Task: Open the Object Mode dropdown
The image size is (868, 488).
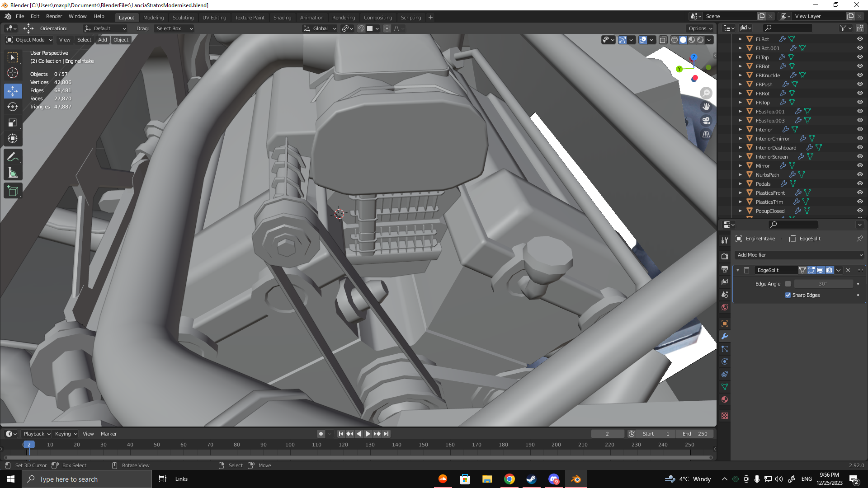Action: pos(29,40)
